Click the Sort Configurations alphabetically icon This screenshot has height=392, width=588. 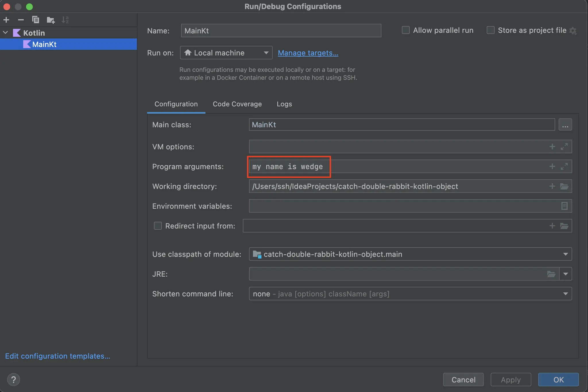[x=65, y=20]
